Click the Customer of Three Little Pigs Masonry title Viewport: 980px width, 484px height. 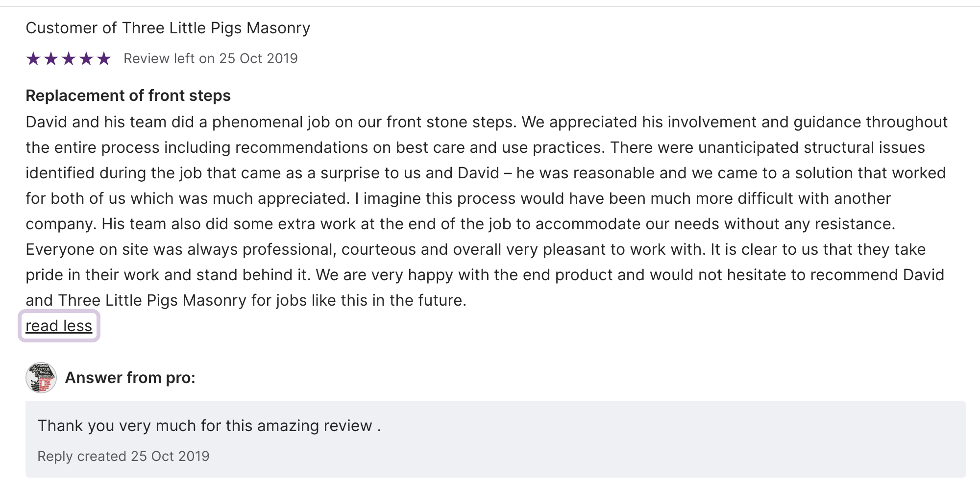(x=168, y=28)
